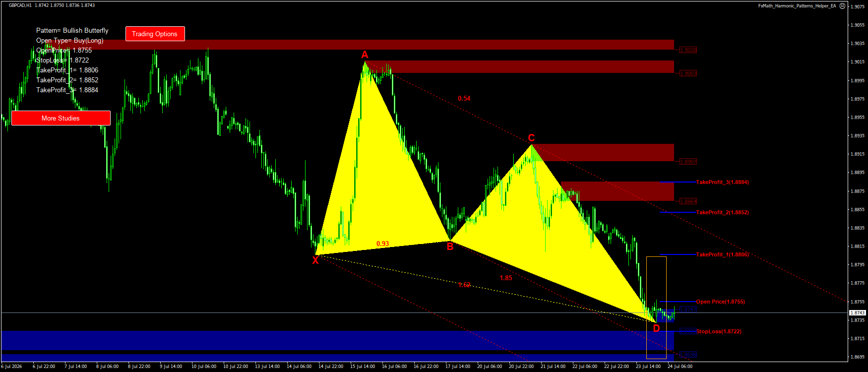Click the TakeProfit_2(1.8852) line label
868x372 pixels.
pos(723,212)
